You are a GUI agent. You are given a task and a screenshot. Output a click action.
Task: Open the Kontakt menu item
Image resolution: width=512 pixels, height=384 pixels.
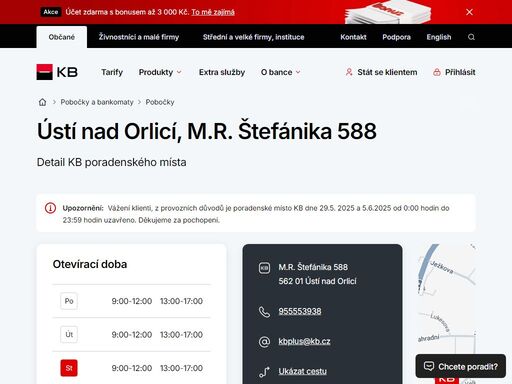click(x=353, y=37)
